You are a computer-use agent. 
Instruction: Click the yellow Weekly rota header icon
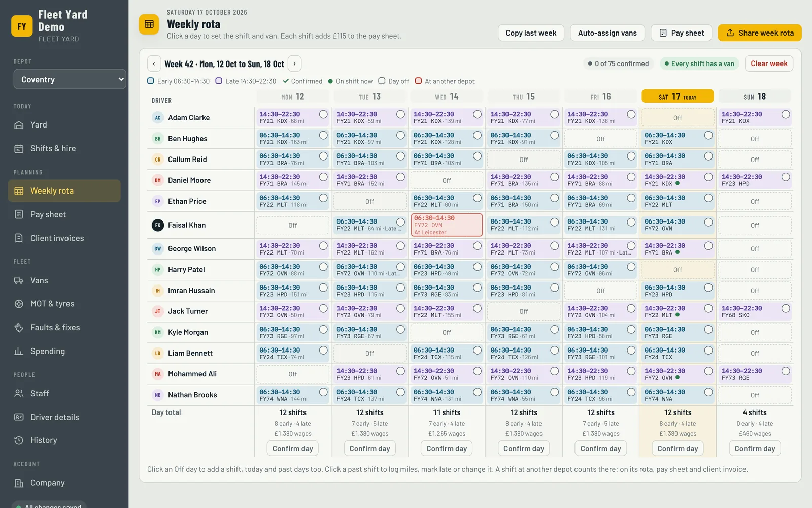pos(149,24)
